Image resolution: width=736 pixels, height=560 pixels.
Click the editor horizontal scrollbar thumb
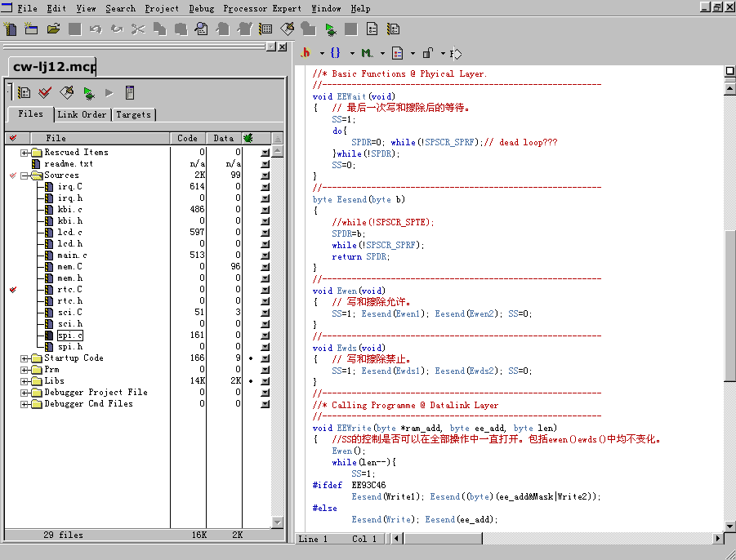(444, 539)
